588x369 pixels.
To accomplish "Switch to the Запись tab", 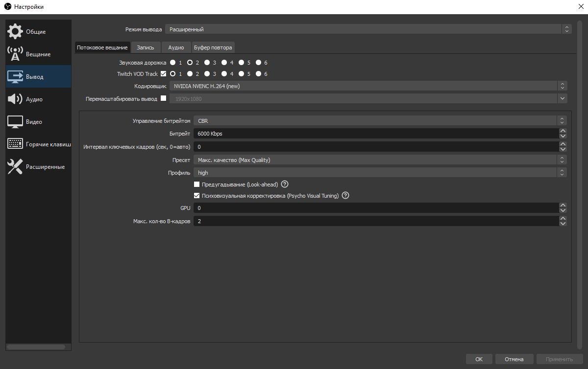I will pos(146,47).
